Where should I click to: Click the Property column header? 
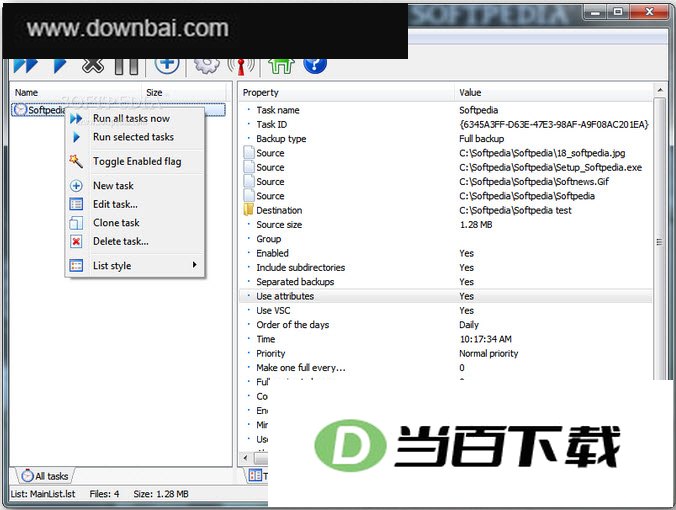[346, 92]
